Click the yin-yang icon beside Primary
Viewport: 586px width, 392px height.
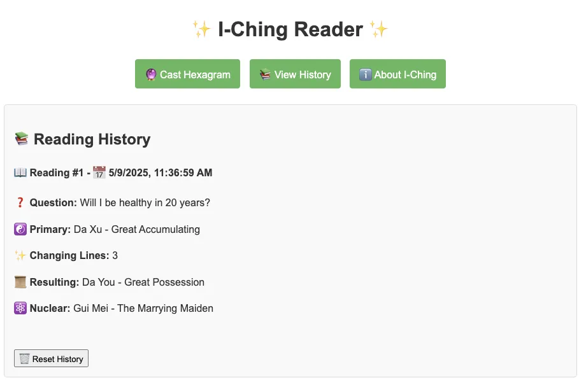tap(20, 229)
